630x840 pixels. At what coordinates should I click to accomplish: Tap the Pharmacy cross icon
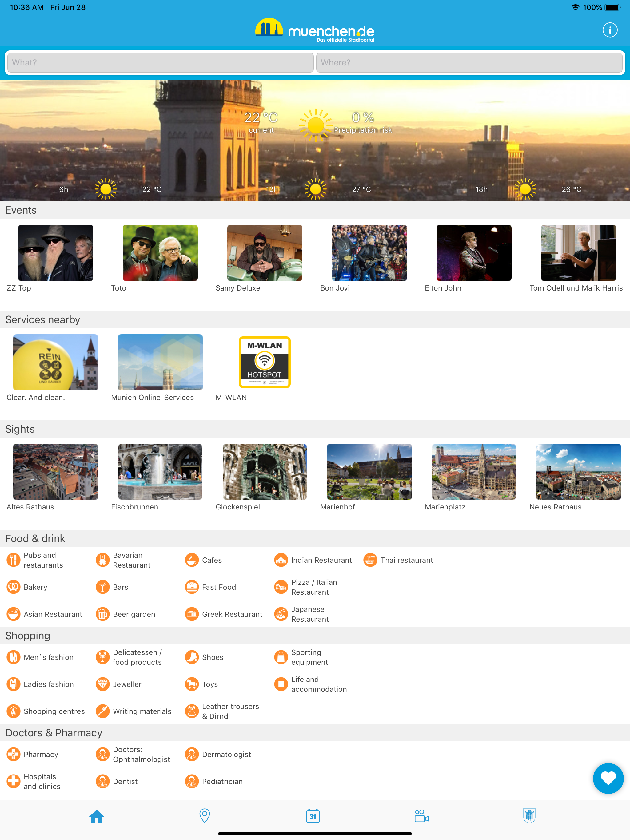(13, 754)
